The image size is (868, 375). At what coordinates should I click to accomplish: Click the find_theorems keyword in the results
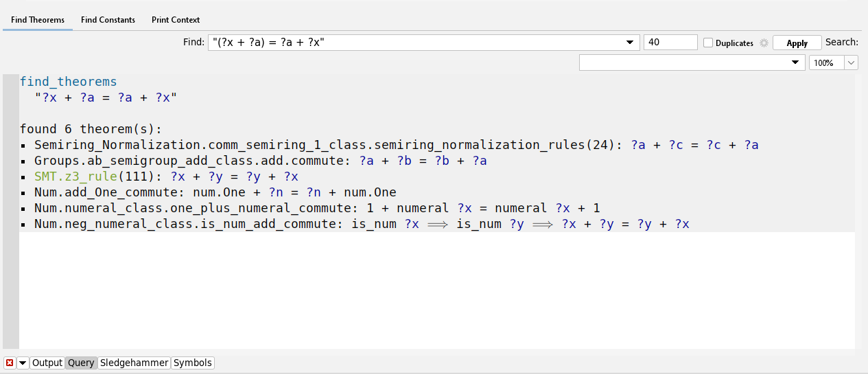(x=68, y=82)
